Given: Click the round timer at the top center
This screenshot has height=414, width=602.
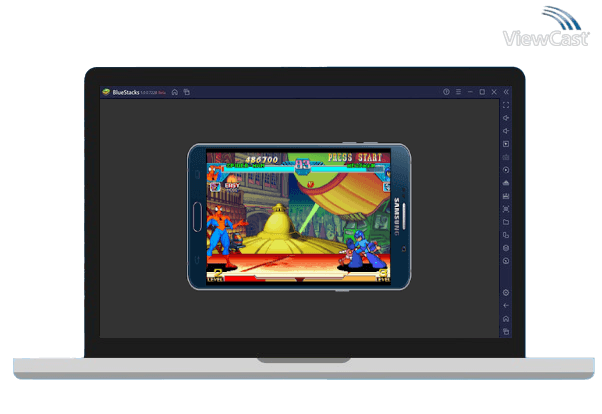Looking at the screenshot, I should 303,166.
